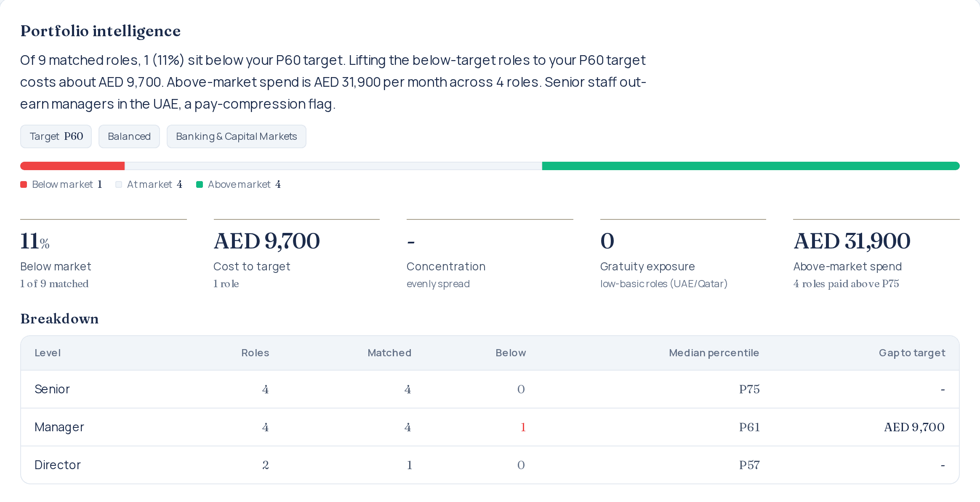Click the Below market 1 legend label
The image size is (980, 502).
click(67, 184)
